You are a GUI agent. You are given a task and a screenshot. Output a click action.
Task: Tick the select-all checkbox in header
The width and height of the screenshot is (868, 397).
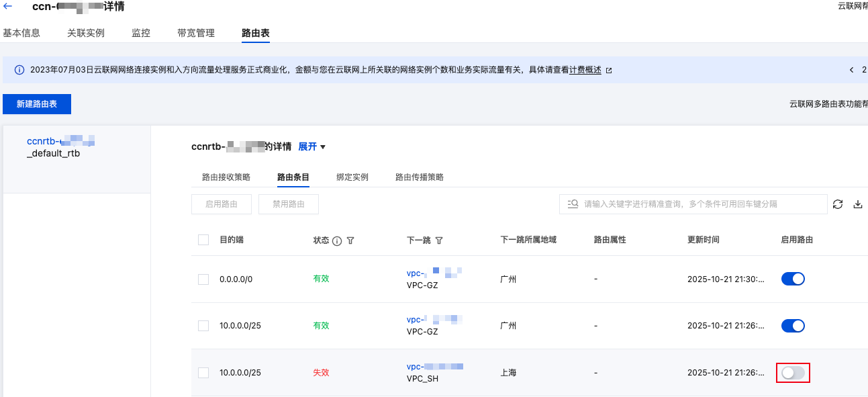203,240
